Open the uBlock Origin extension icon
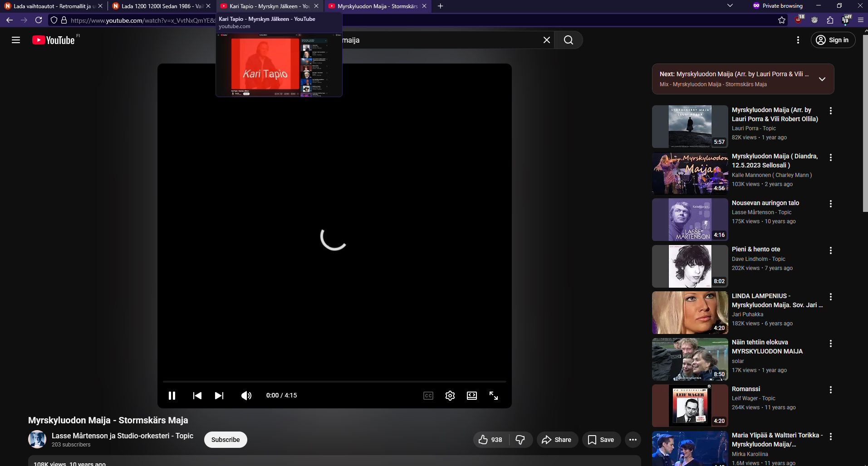This screenshot has height=466, width=868. point(799,20)
